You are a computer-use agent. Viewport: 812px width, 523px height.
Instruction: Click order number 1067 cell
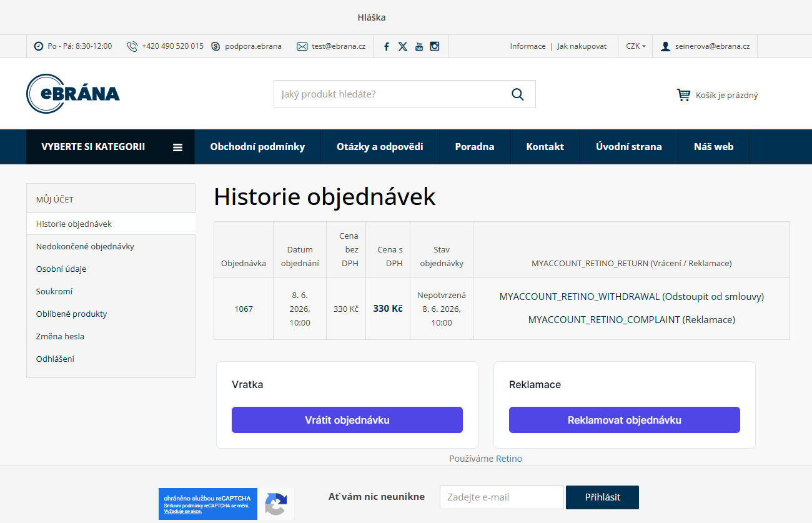[x=244, y=309]
